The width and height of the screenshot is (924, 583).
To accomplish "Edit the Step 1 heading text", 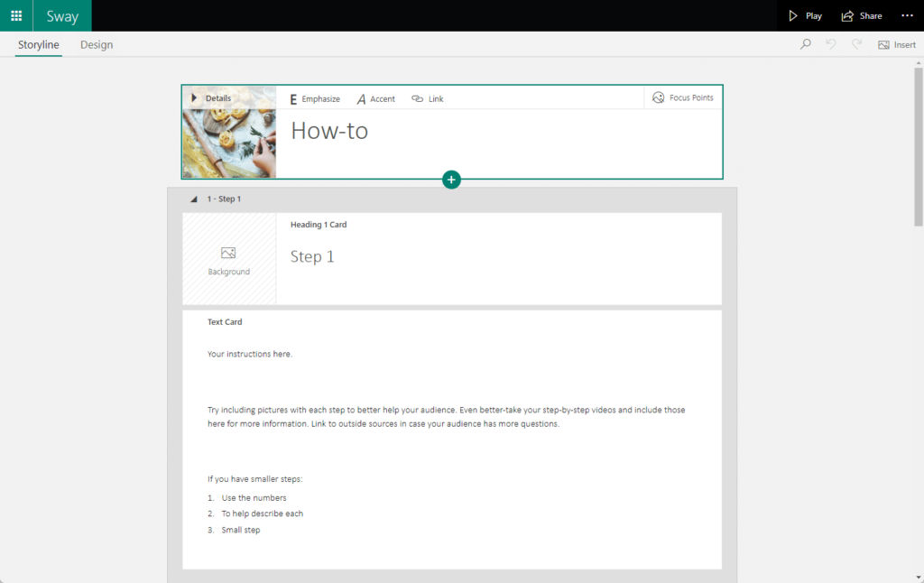I will point(312,256).
